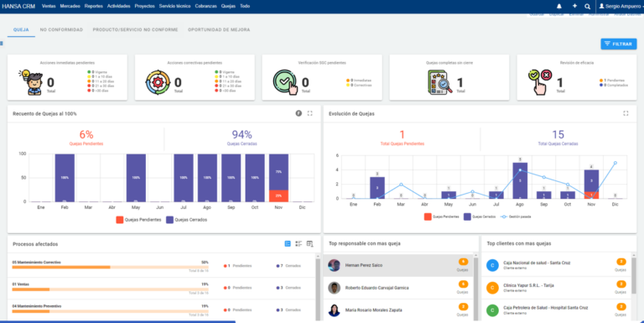Open the Reportes menu
644x323 pixels.
(x=94, y=6)
